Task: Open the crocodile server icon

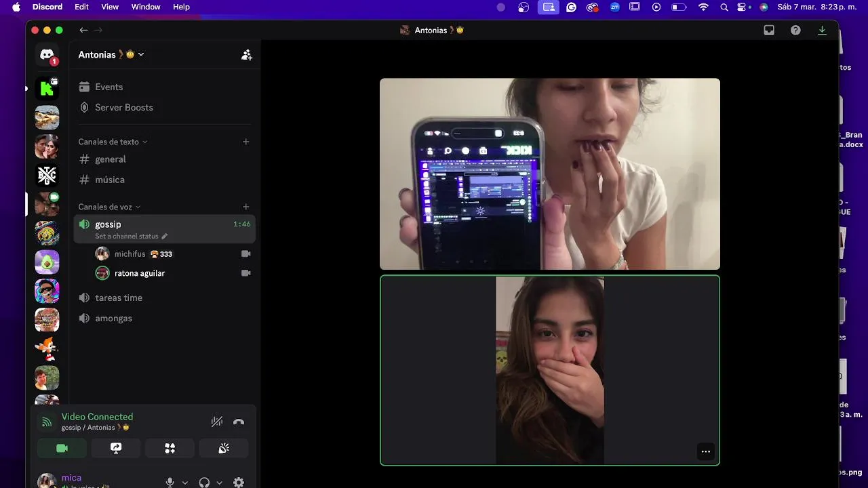Action: point(47,117)
